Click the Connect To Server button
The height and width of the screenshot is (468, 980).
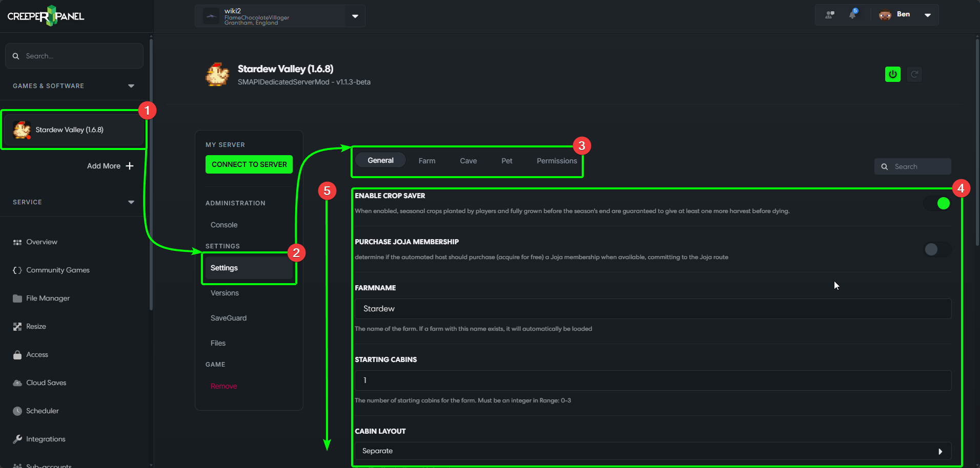(249, 164)
